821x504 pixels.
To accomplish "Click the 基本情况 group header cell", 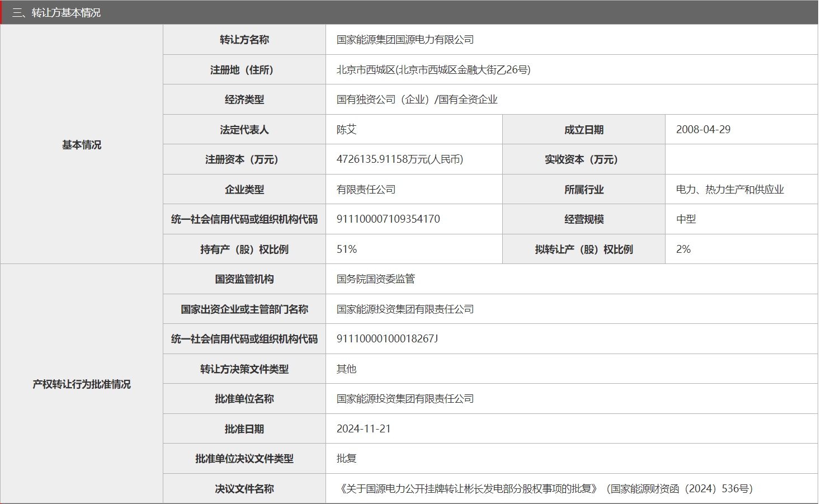I will 82,144.
